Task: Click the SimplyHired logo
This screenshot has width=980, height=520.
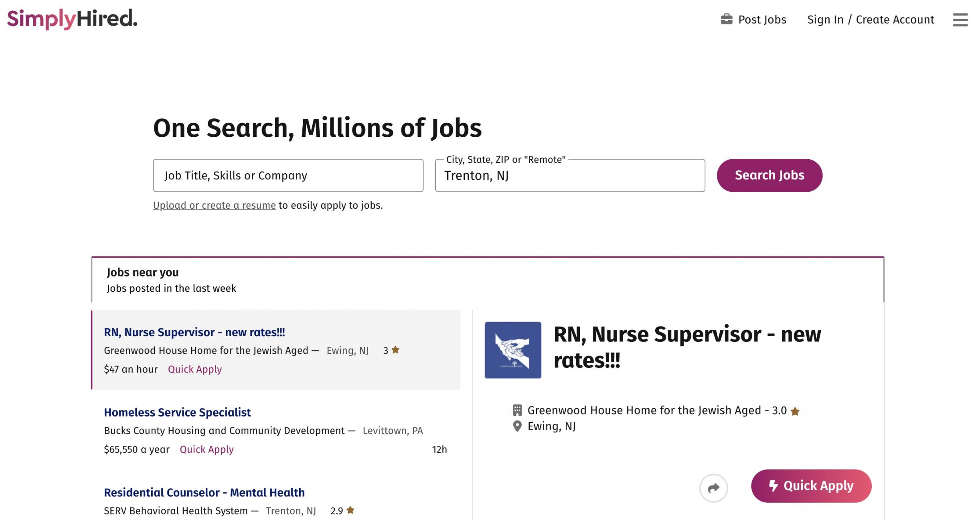Action: coord(72,19)
